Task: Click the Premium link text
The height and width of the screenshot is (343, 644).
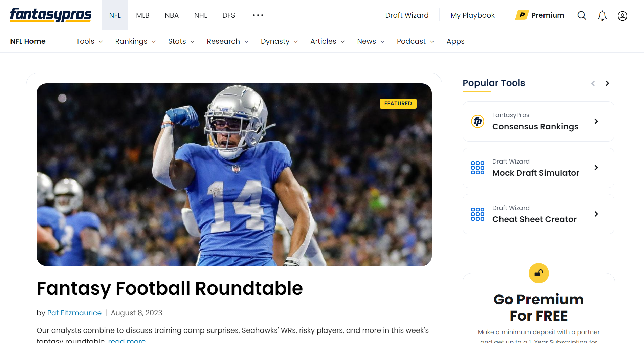Action: point(548,15)
